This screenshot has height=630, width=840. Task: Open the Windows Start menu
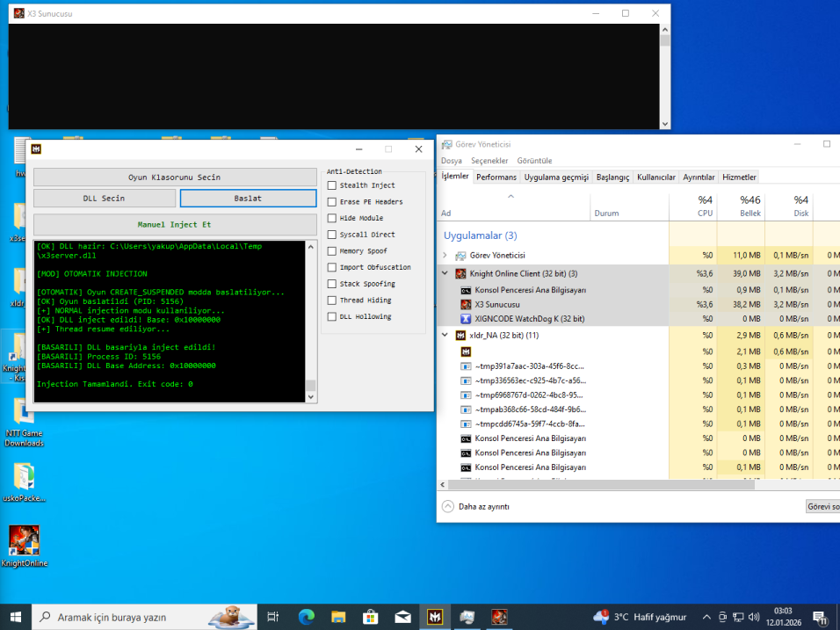point(16,617)
